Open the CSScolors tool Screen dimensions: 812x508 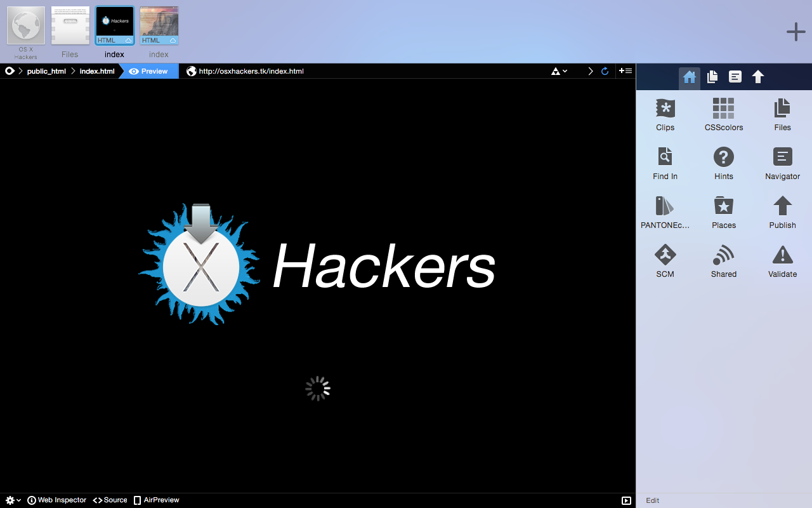pyautogui.click(x=723, y=115)
